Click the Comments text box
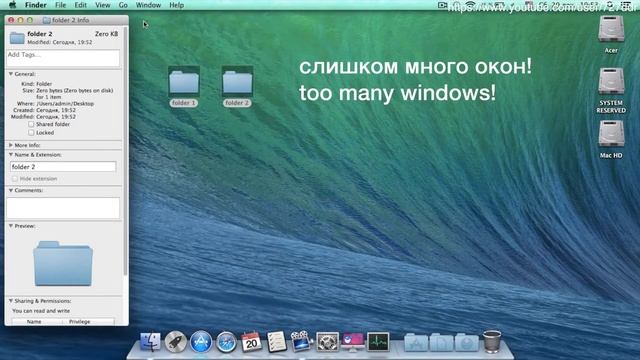 tap(63, 208)
